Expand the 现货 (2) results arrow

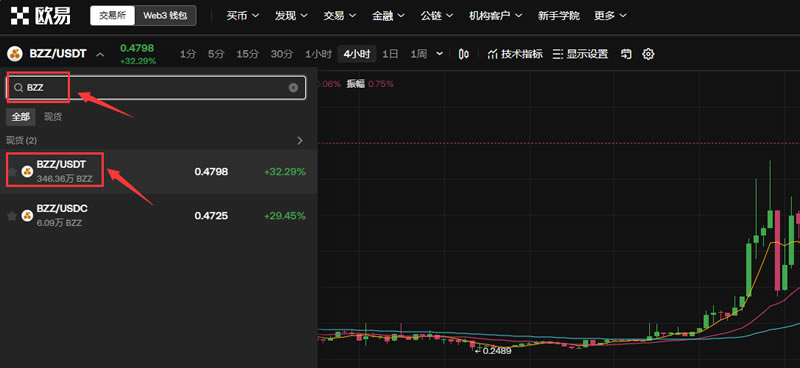click(x=300, y=140)
